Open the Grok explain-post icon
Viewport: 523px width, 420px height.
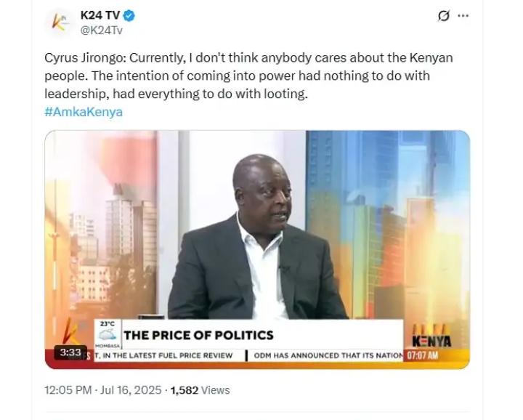(443, 16)
